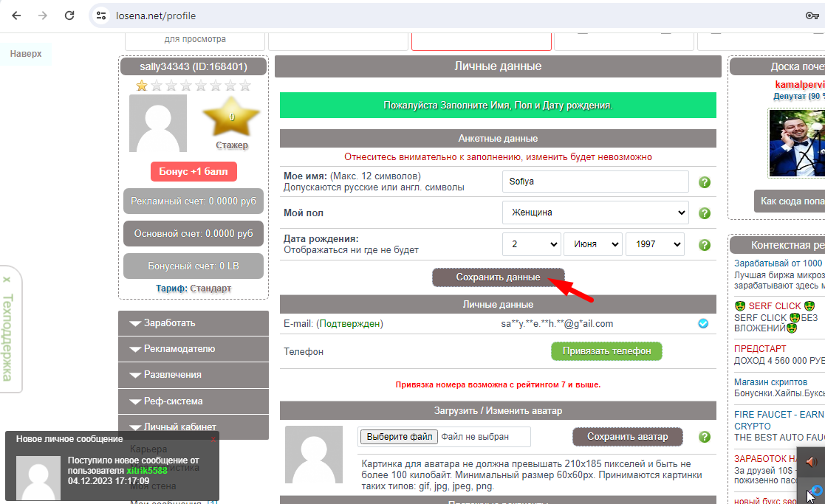Screen dimensions: 825x504
Task: Click the speaker sound icon at bottom right
Action: pos(811,461)
